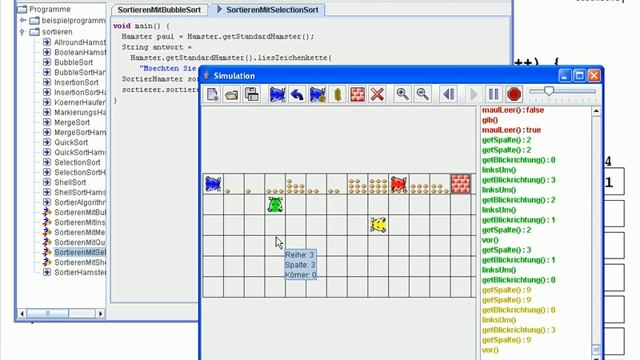The height and width of the screenshot is (360, 640).
Task: Open MergeSort in the file tree
Action: 72,122
